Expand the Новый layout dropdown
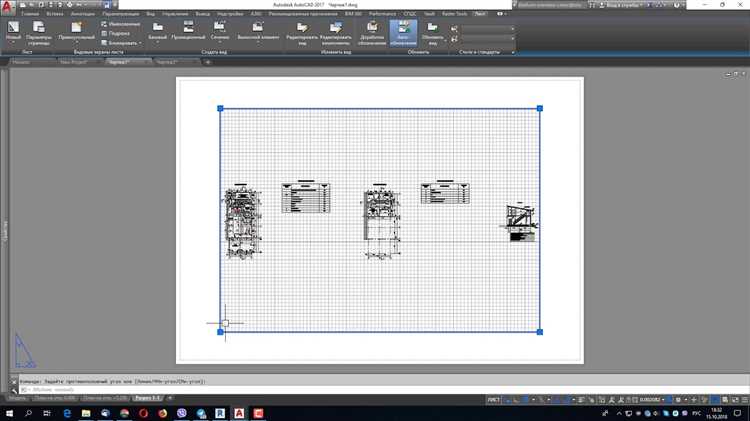This screenshot has height=421, width=750. pos(13,42)
